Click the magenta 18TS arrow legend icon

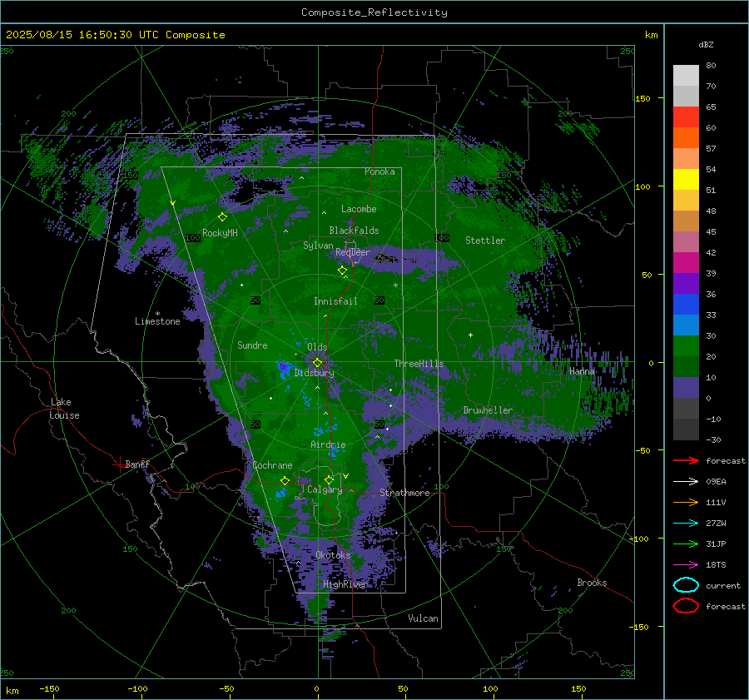686,565
